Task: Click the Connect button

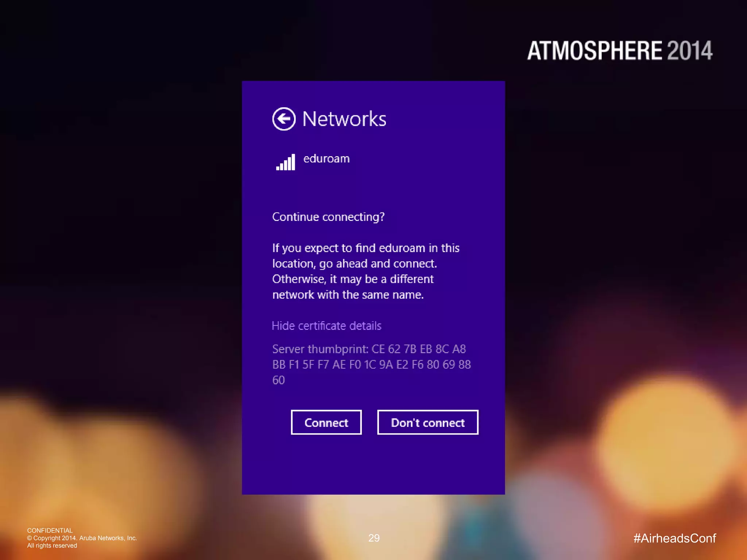Action: 326,422
